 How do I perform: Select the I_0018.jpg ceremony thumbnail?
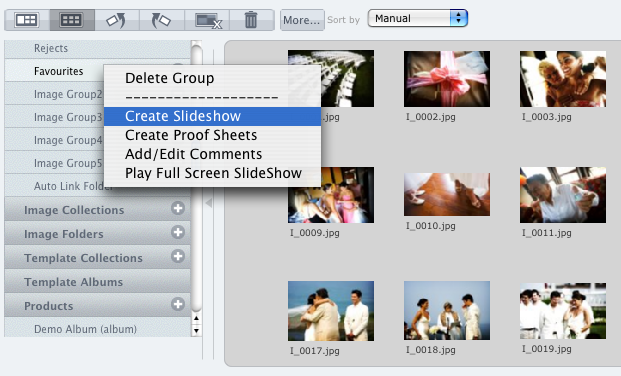tap(447, 310)
